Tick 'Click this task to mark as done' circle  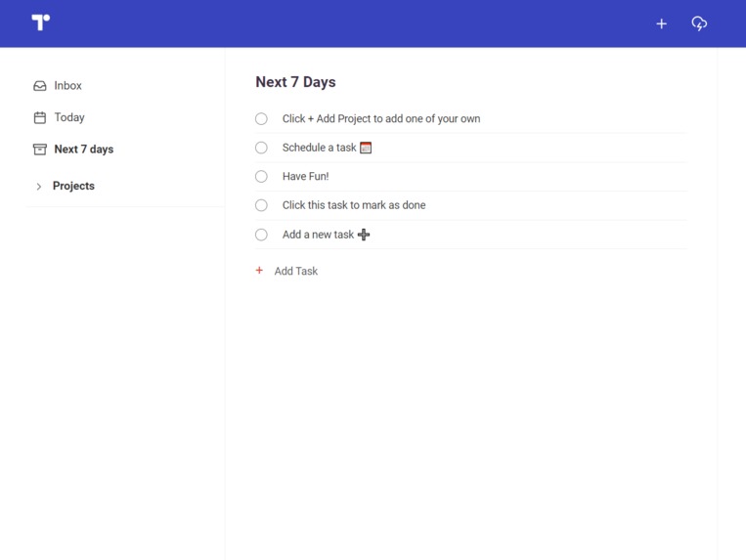point(261,205)
